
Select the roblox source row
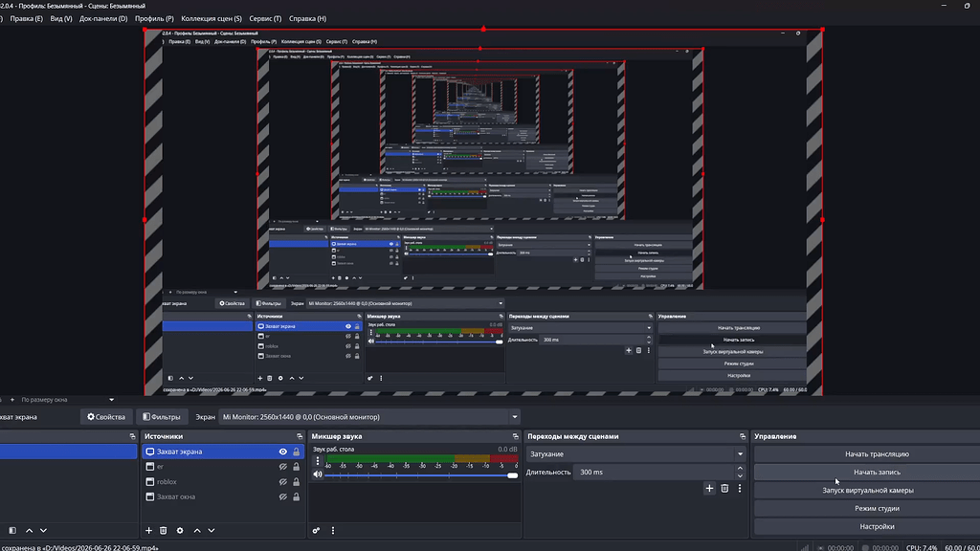coord(222,482)
